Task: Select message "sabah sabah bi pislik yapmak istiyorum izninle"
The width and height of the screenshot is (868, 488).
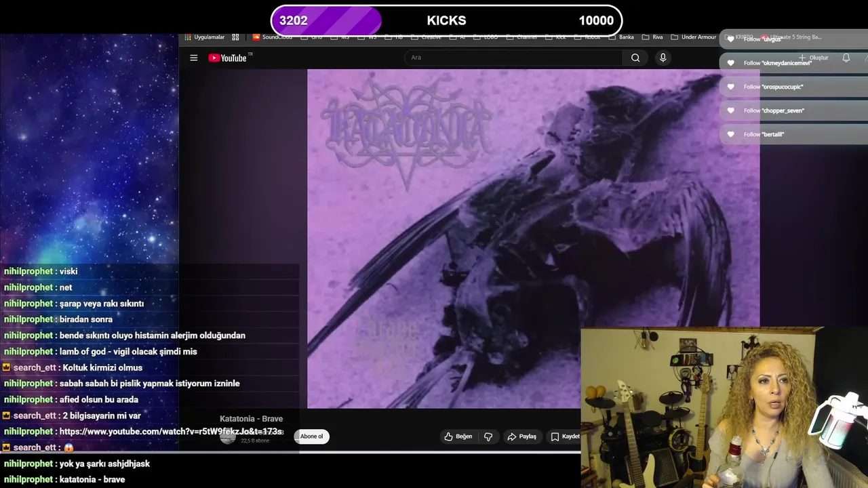Action: pyautogui.click(x=149, y=384)
